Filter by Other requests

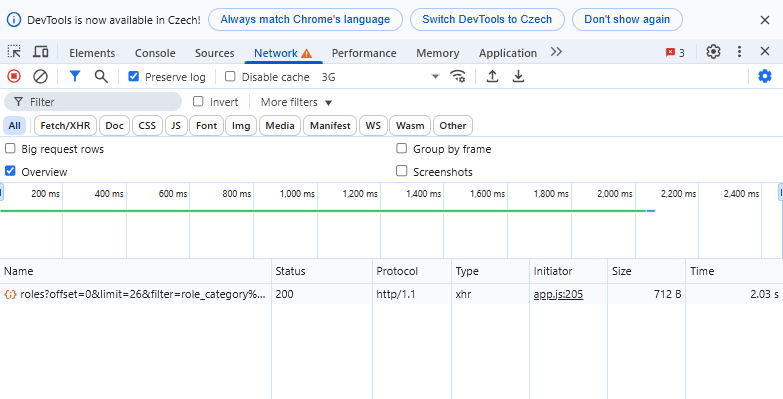(453, 126)
